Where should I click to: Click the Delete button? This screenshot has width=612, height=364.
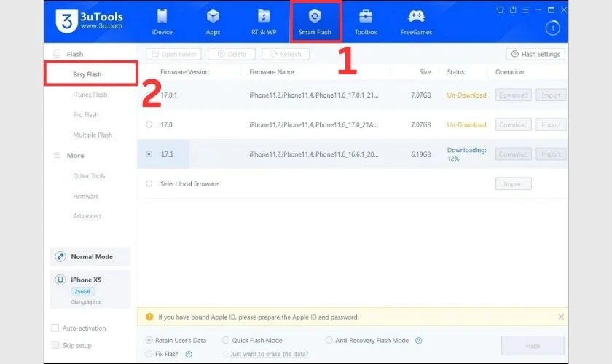click(x=232, y=54)
